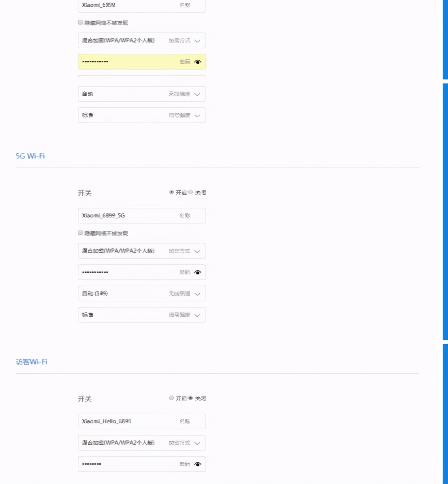Viewport: 448px width, 484px height.
Task: Open the 2.4G signal strength dropdown showing 标准
Action: point(198,115)
